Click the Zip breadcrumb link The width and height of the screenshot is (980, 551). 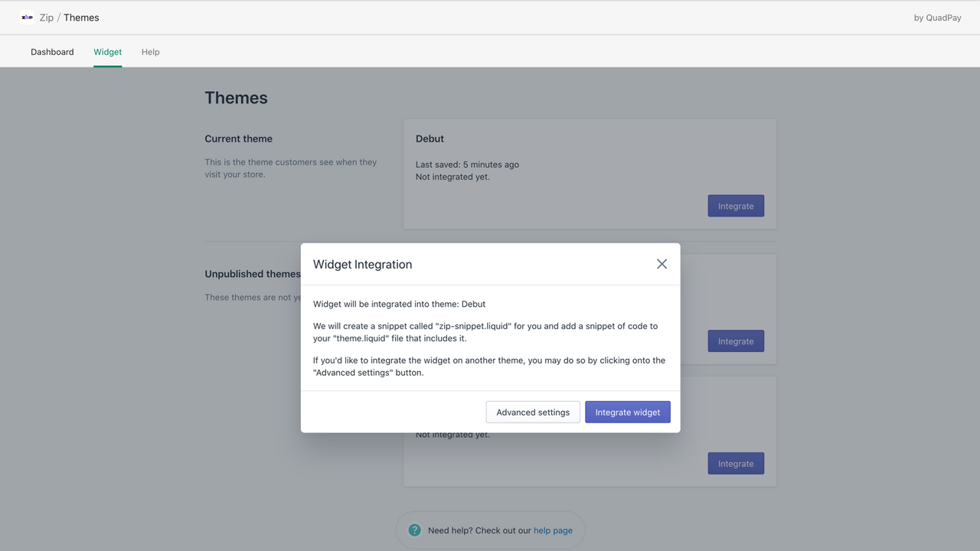click(x=47, y=17)
